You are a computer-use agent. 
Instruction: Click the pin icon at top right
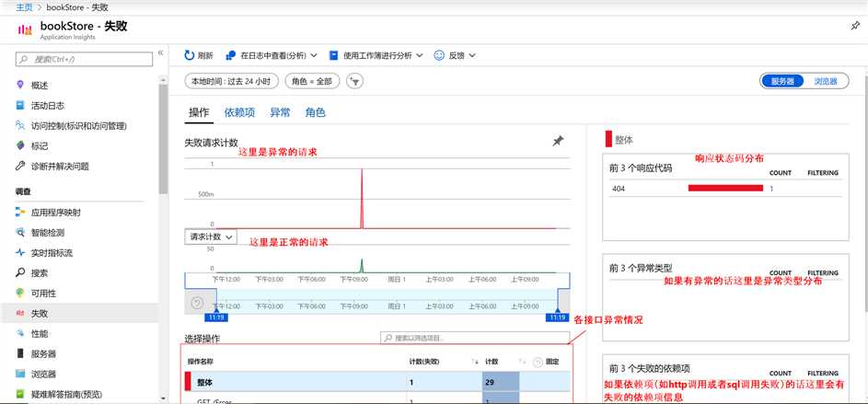click(x=855, y=26)
